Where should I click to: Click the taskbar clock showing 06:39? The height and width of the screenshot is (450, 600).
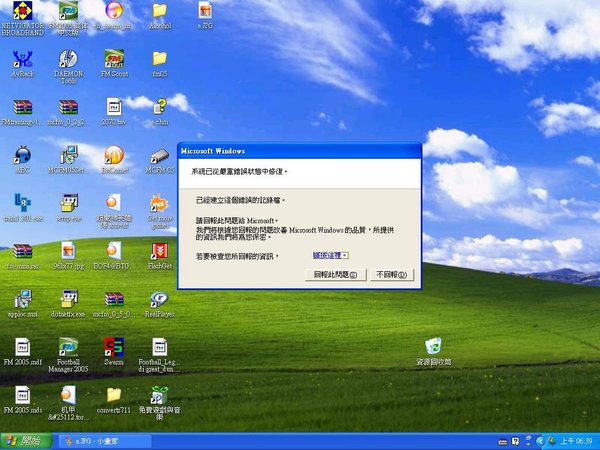coord(576,442)
